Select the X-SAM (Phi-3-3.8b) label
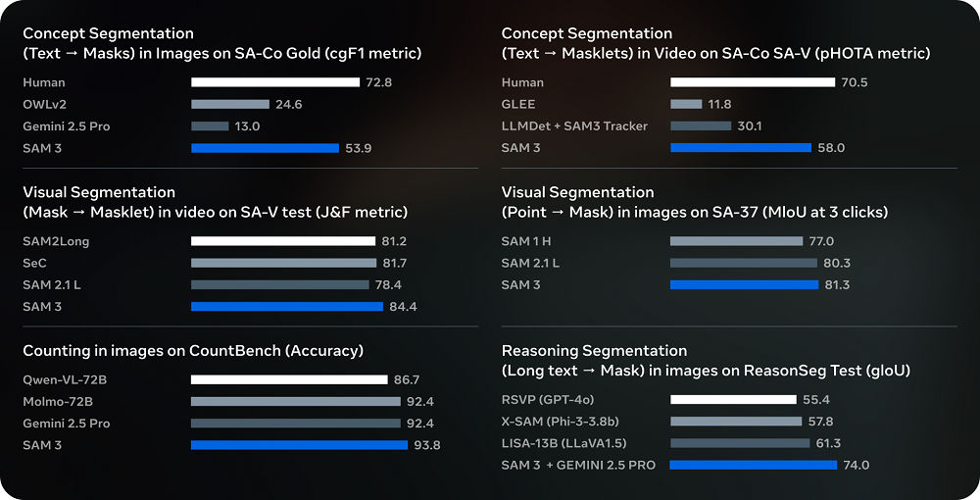The image size is (980, 500). point(562,422)
